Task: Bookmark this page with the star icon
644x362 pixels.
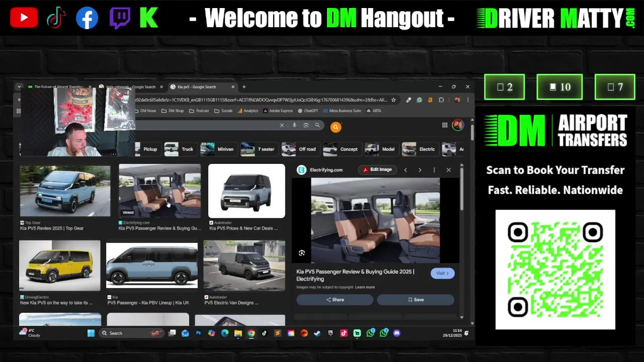Action: click(x=393, y=100)
